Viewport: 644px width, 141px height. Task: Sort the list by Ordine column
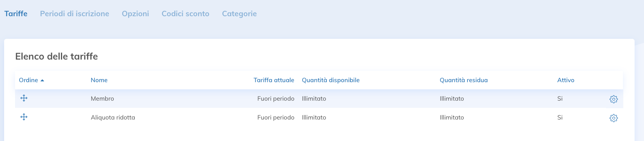tap(29, 80)
